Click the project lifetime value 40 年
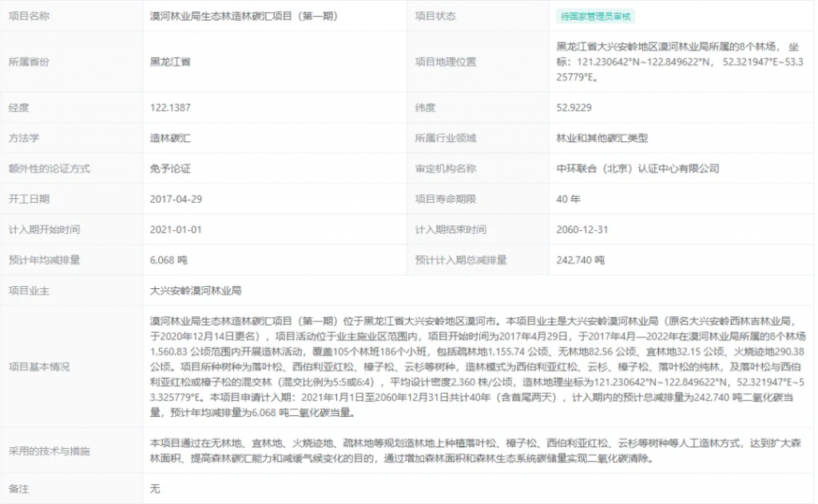The width and height of the screenshot is (818, 504). (569, 199)
